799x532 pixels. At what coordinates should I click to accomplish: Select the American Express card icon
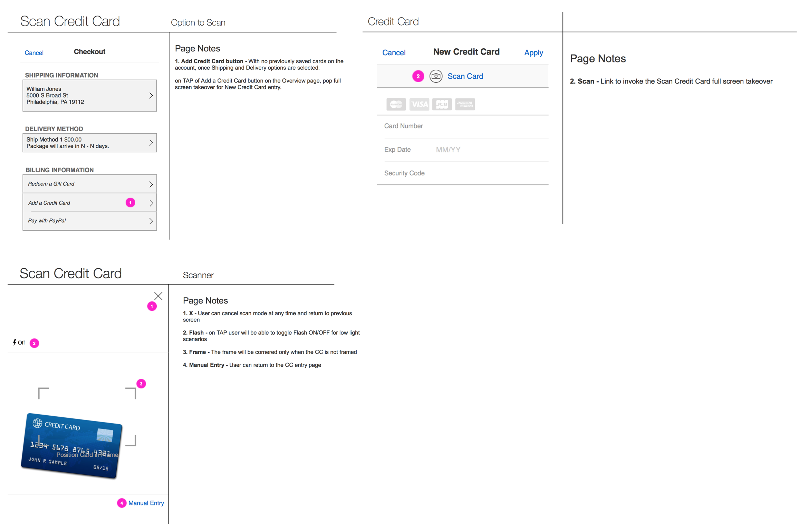click(x=465, y=104)
